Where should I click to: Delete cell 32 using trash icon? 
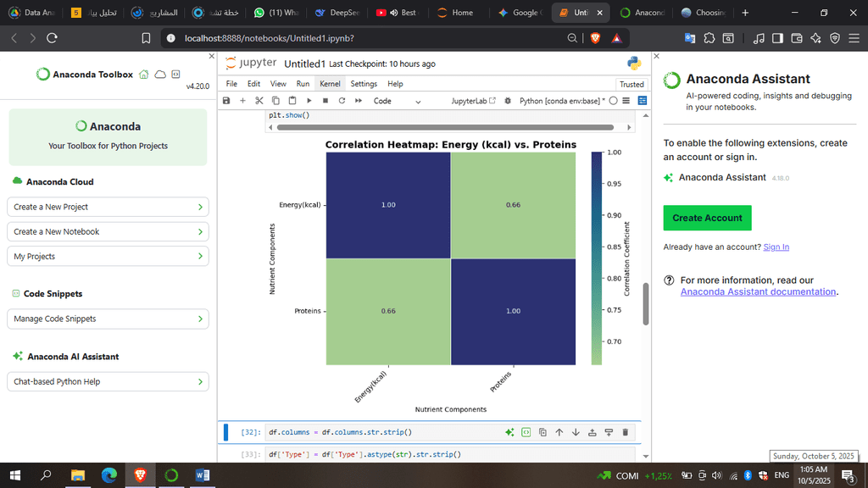pos(626,432)
